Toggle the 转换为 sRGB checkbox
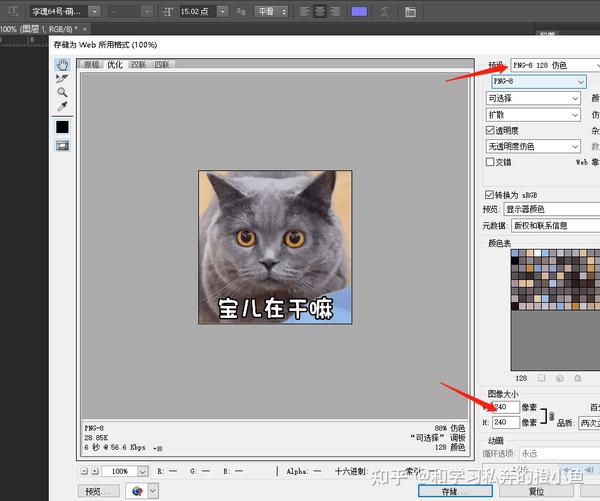 (x=489, y=194)
